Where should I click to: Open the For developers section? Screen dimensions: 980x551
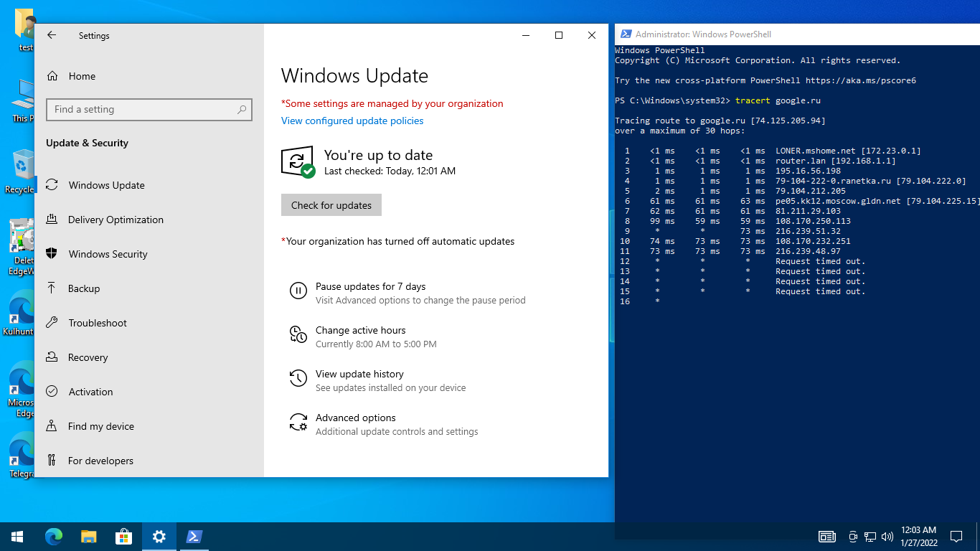100,461
